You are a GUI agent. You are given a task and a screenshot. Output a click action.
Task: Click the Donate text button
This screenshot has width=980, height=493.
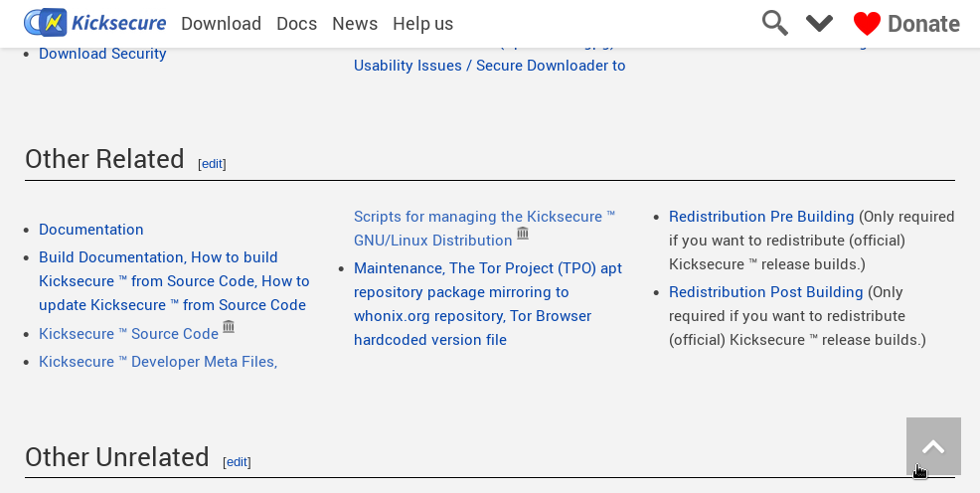(923, 24)
